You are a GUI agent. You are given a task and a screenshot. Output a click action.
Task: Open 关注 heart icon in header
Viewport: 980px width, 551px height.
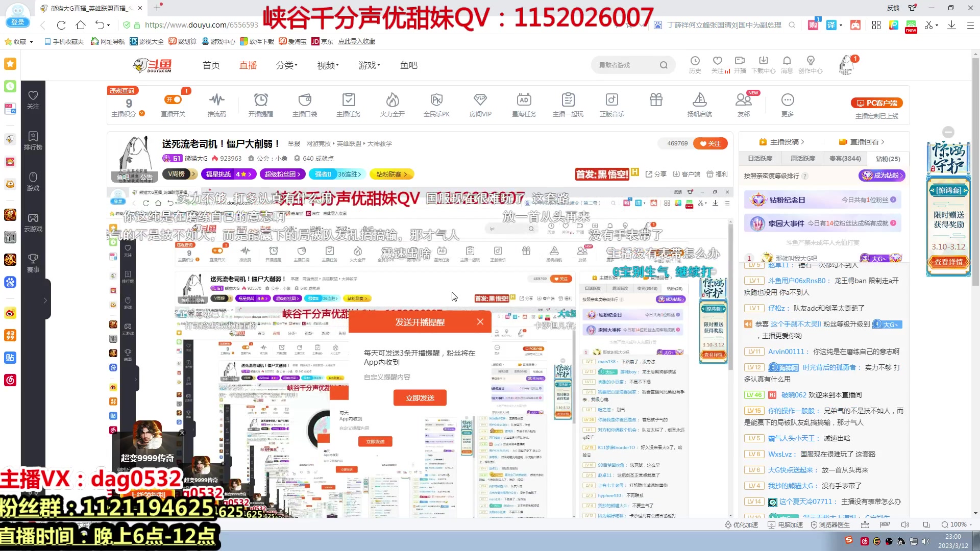pyautogui.click(x=718, y=65)
